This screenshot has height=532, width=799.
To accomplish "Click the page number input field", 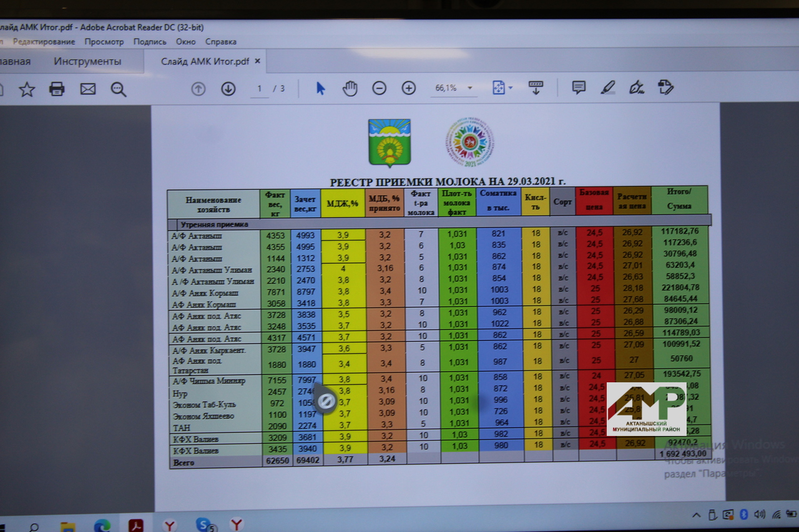I will 259,89.
